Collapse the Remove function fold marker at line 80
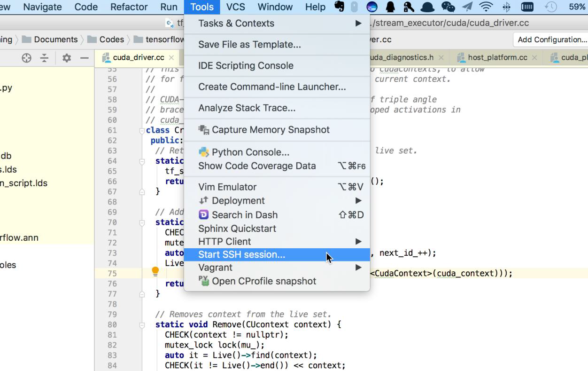588x371 pixels. pyautogui.click(x=142, y=324)
